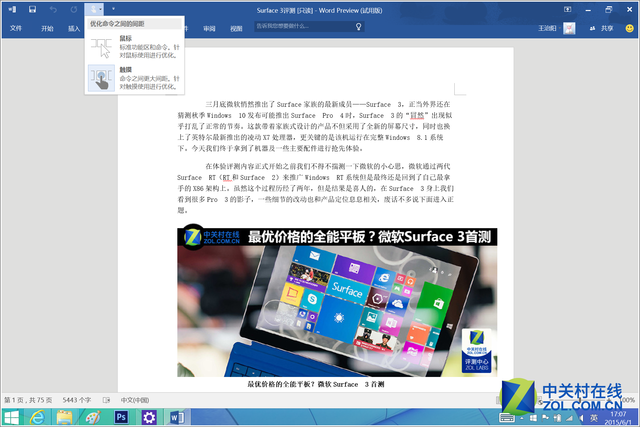Open the touch keyboard from taskbar
Screen dimensions: 640x427
click(507, 418)
